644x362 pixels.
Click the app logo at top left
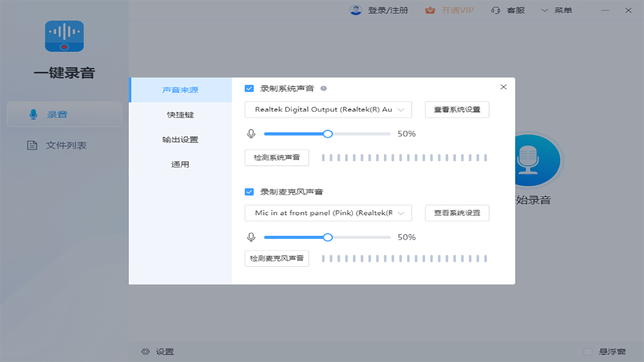pos(64,36)
